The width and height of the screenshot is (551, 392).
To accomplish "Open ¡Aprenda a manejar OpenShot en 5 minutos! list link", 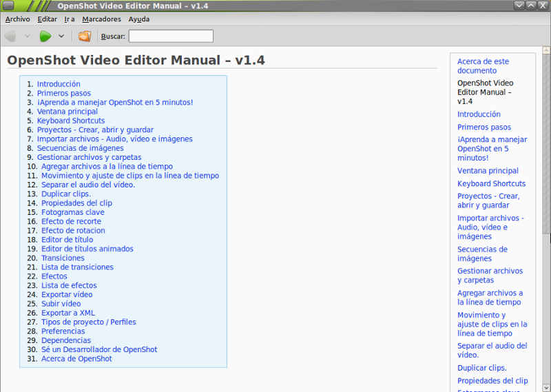I will pos(115,103).
